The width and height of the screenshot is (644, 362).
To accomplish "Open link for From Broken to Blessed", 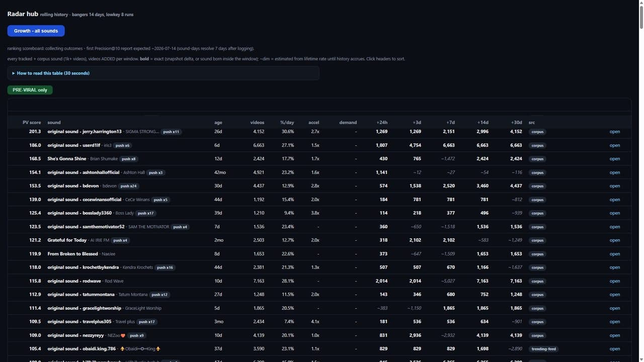I will point(615,254).
